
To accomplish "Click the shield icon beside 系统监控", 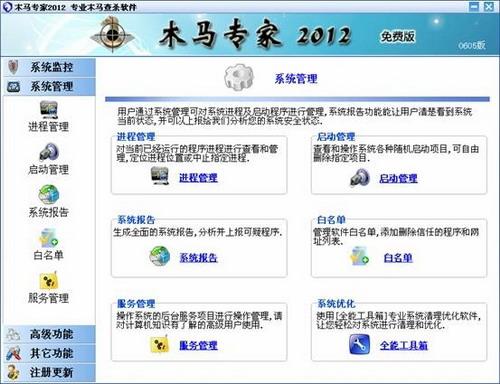I will tap(13, 67).
